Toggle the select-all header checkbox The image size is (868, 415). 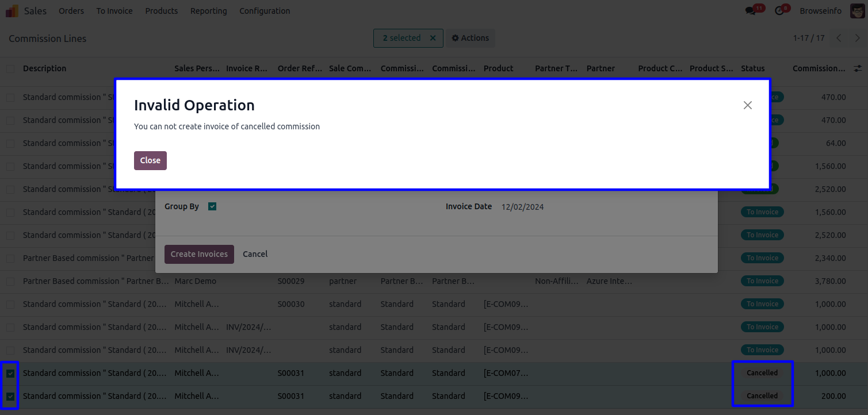pos(10,68)
